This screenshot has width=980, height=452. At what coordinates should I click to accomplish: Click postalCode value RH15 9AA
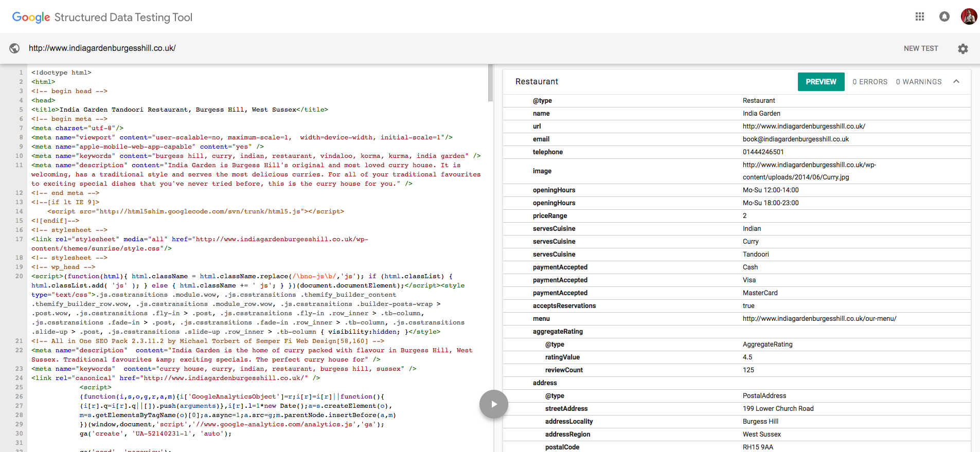[758, 447]
